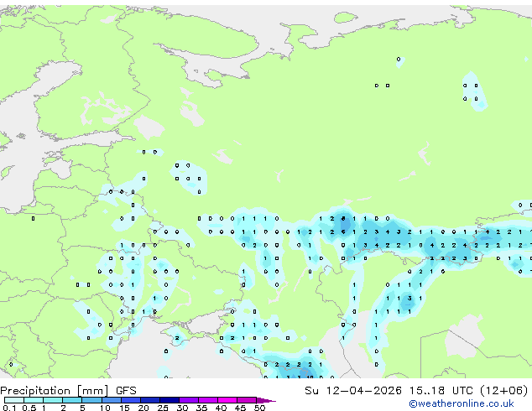Select the 30–35 mm purple legend box

189,400
